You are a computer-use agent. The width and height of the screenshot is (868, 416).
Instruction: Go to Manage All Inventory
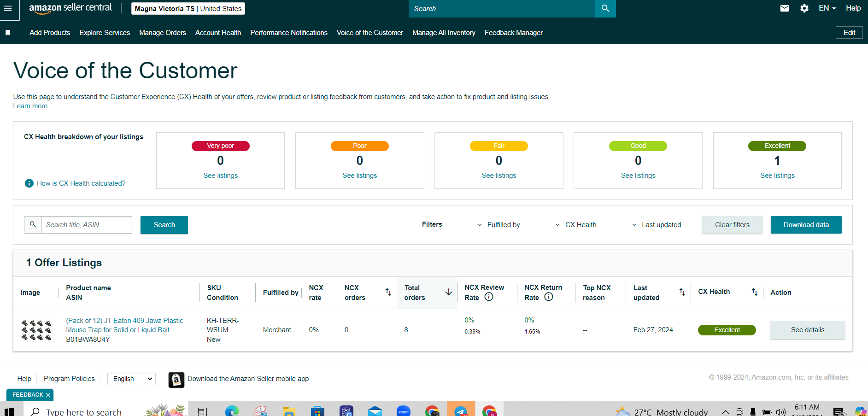(x=444, y=33)
